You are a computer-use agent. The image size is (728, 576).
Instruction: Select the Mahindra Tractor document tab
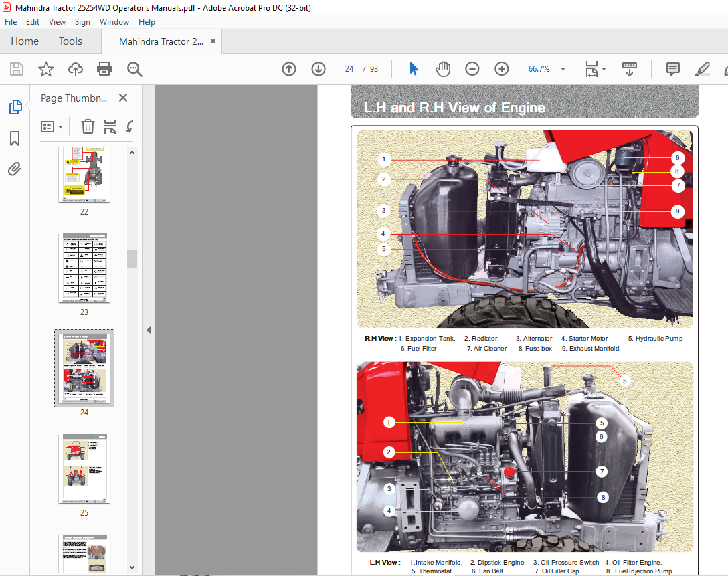pos(161,41)
